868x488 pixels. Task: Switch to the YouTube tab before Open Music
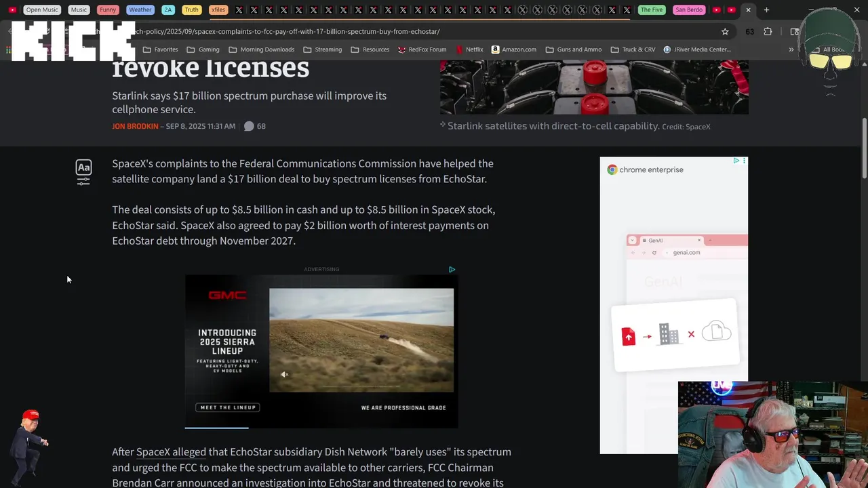pyautogui.click(x=12, y=10)
